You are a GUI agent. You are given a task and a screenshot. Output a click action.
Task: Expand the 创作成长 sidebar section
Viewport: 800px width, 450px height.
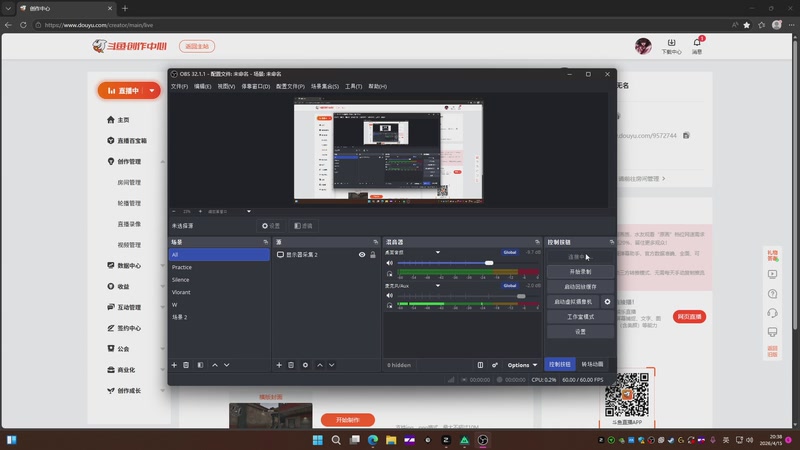pyautogui.click(x=163, y=391)
